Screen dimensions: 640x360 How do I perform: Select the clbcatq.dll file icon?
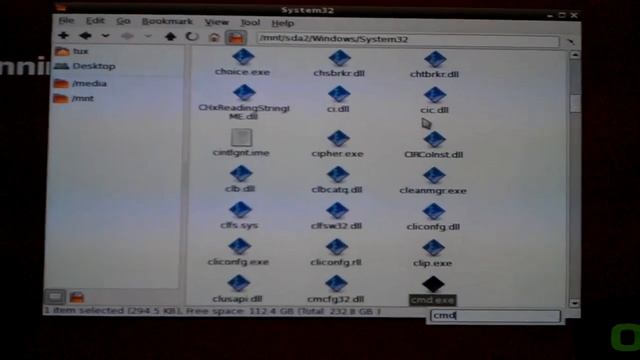[338, 175]
